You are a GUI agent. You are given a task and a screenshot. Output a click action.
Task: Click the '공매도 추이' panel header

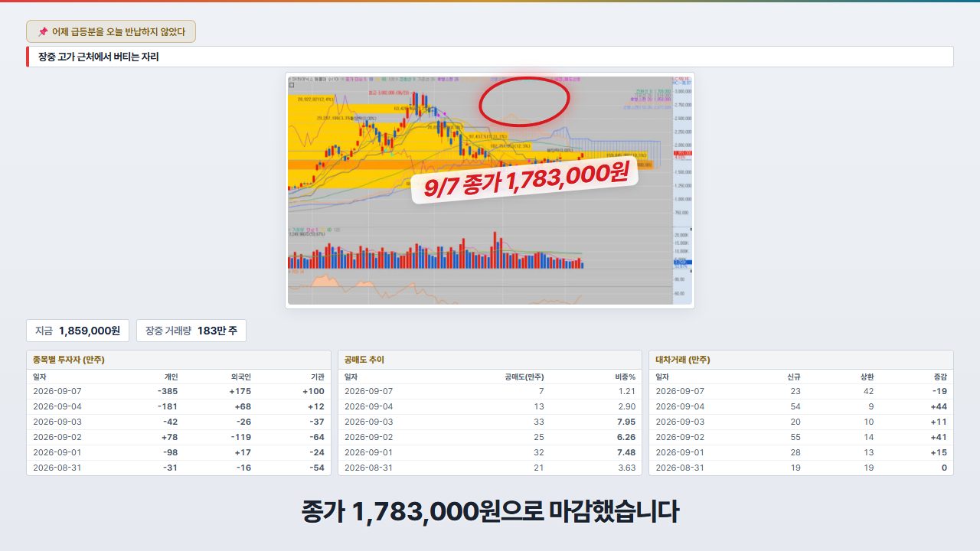click(x=490, y=360)
